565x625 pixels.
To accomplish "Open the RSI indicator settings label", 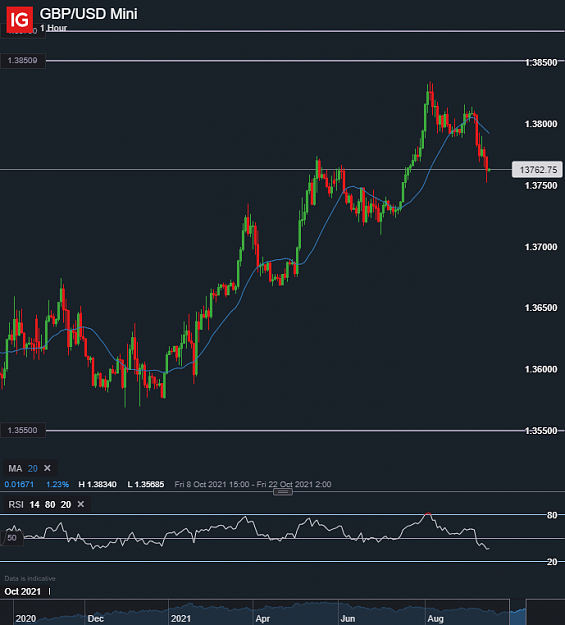I will [16, 505].
